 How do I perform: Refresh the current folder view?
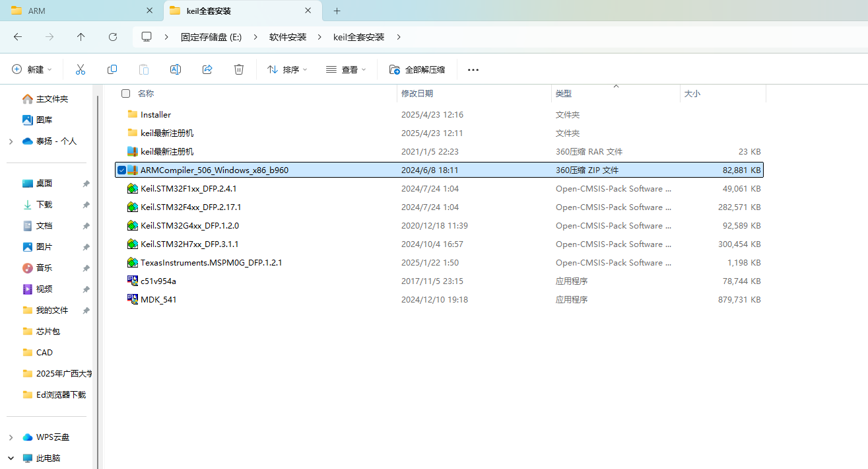(x=113, y=37)
